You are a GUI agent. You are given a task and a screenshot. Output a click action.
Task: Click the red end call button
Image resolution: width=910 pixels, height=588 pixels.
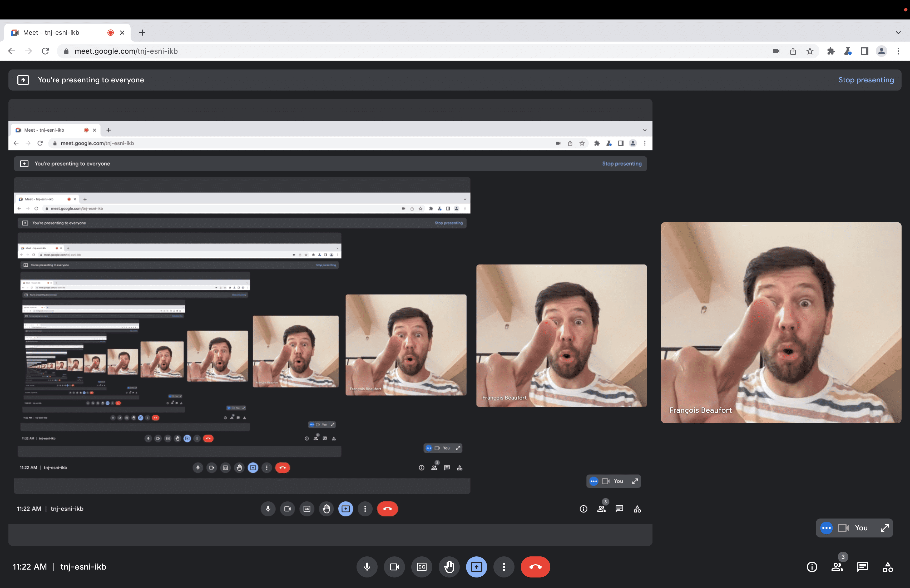(x=535, y=567)
